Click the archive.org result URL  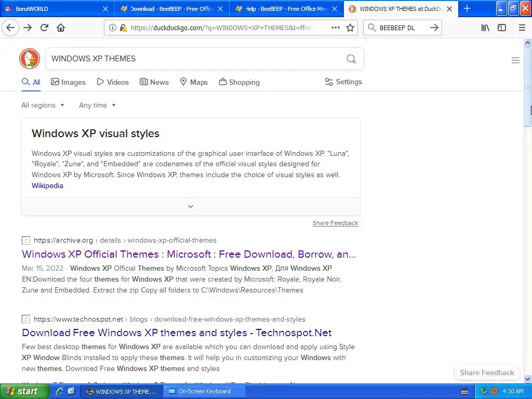pos(125,240)
